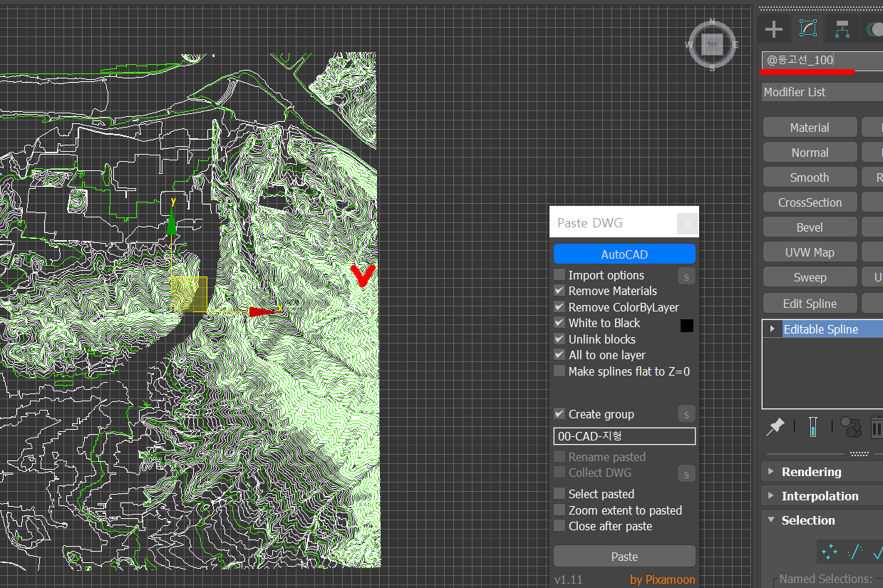Viewport: 883px width, 588px height.
Task: Click the object name field @등고선_100
Action: click(822, 61)
